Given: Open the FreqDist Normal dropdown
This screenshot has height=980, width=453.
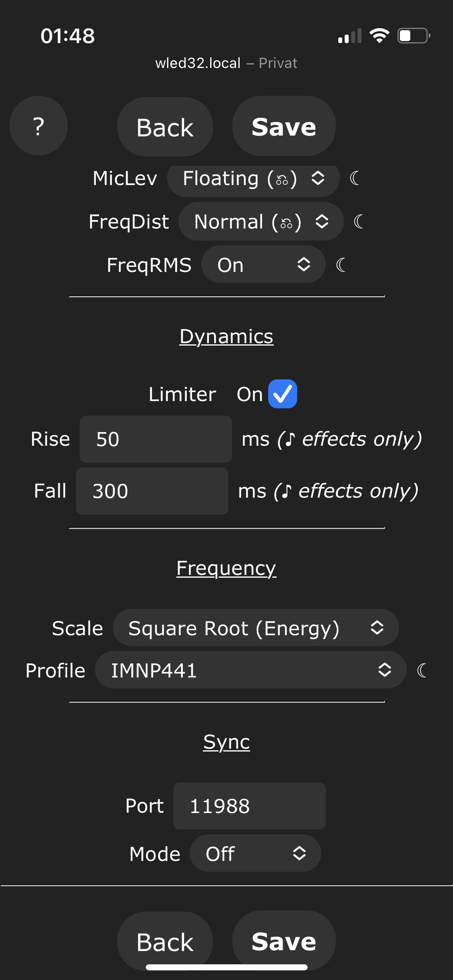Looking at the screenshot, I should 261,222.
